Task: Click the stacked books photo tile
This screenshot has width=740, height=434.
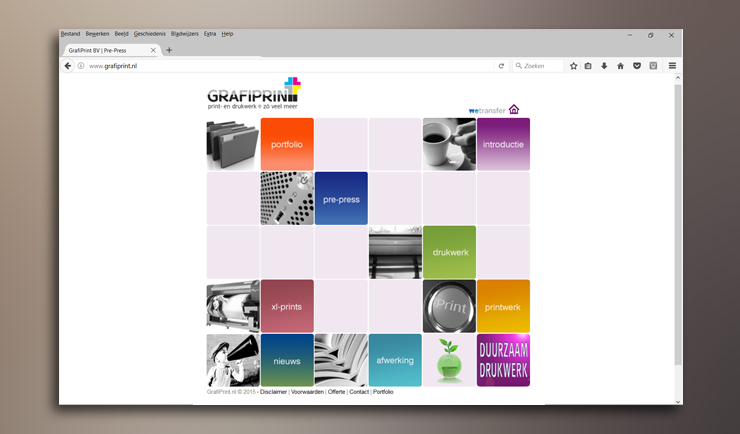Action: click(341, 360)
